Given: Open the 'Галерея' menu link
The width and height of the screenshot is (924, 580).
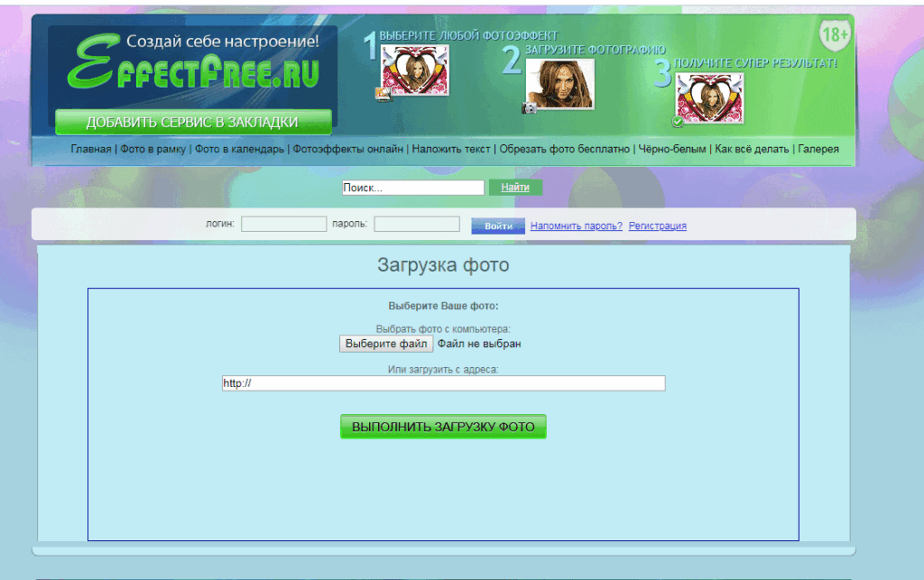Looking at the screenshot, I should pos(818,149).
